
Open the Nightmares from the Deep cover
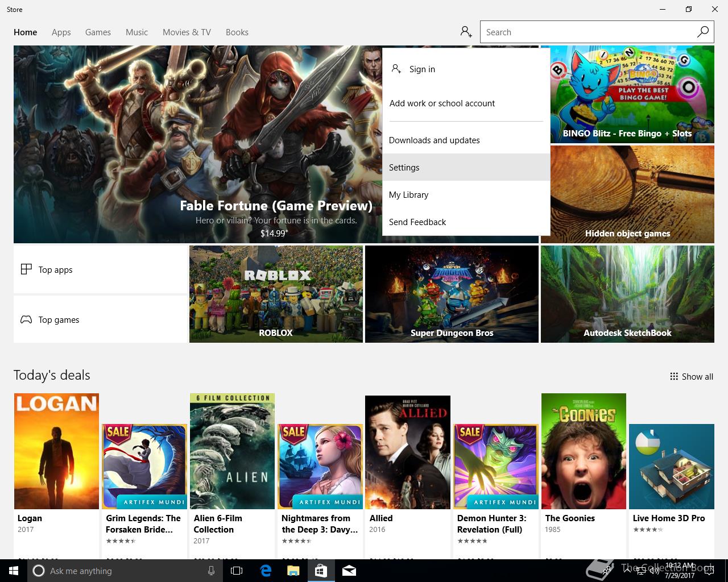(320, 466)
